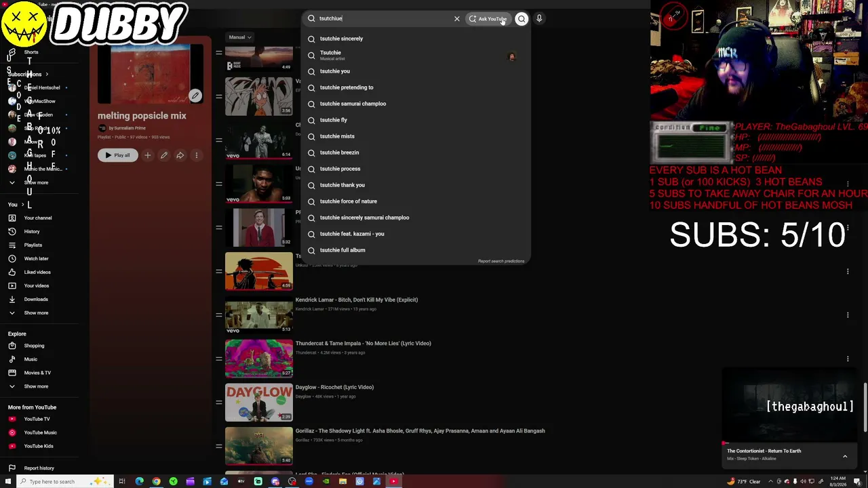
Task: Play the Kendrick Lamar video thumbnail
Action: pyautogui.click(x=259, y=315)
